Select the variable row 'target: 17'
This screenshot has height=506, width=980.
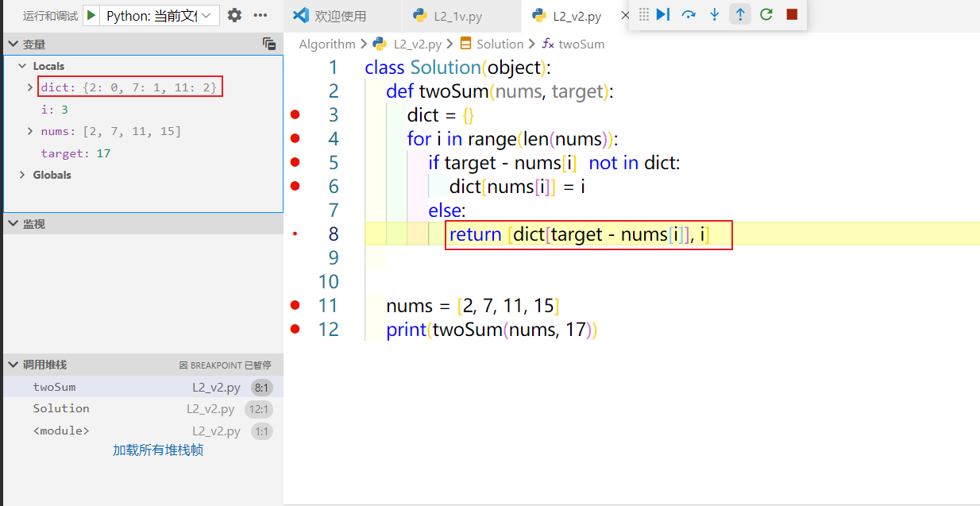pyautogui.click(x=143, y=153)
